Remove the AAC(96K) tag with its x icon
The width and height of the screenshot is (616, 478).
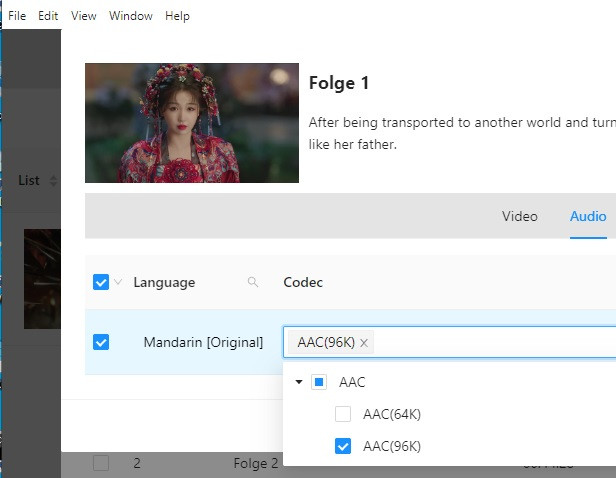click(364, 343)
